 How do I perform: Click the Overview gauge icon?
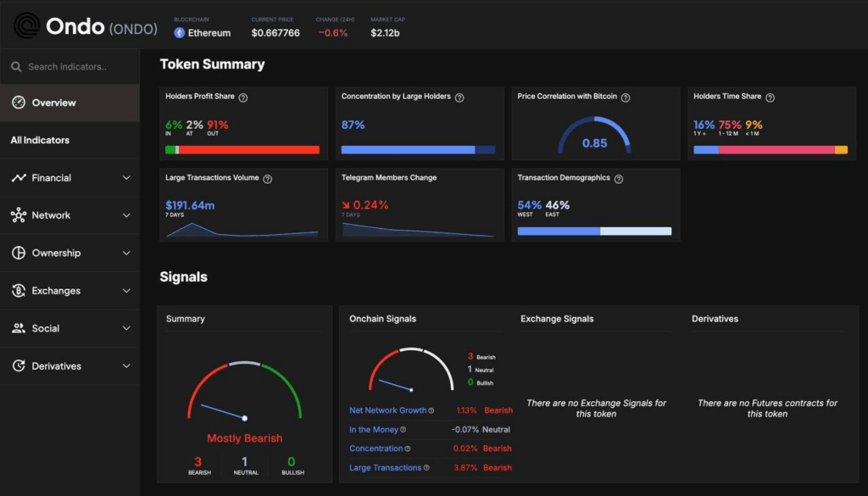[19, 103]
